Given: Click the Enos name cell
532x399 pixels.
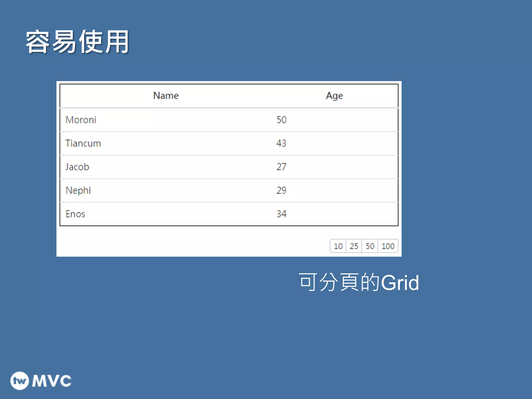Looking at the screenshot, I should [x=166, y=214].
